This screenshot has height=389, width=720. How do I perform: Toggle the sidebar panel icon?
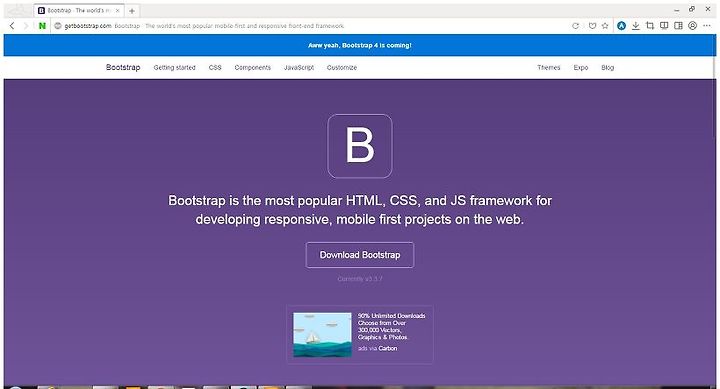point(678,26)
